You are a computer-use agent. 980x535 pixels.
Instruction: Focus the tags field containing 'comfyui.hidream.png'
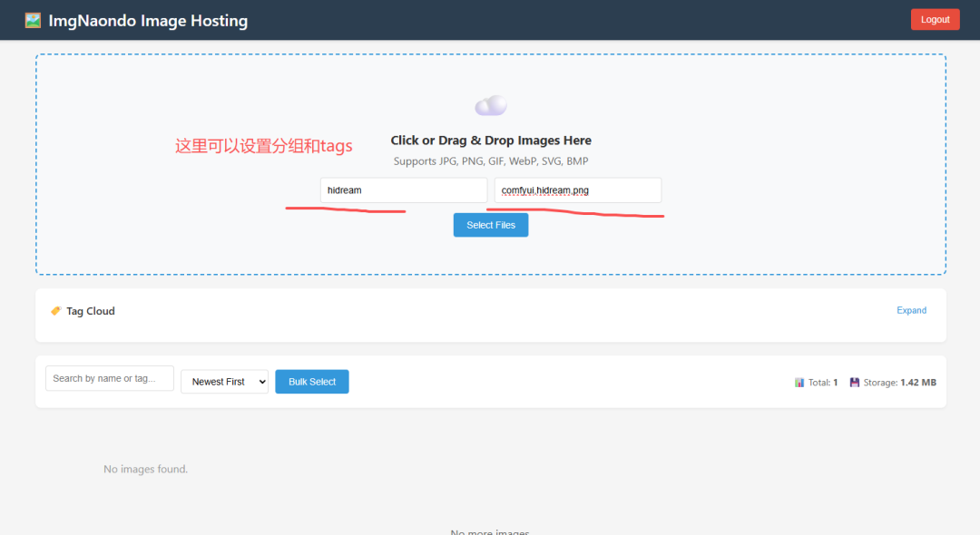click(x=577, y=190)
